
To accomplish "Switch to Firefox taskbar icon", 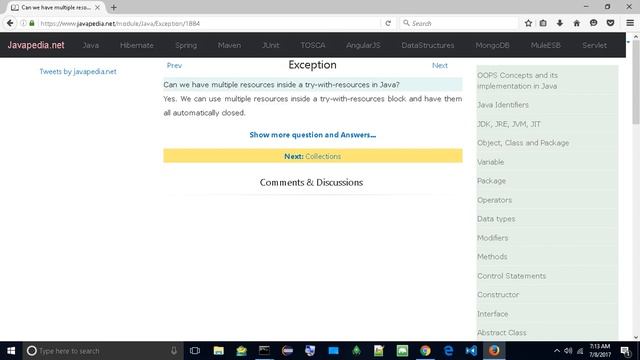I will point(494,351).
